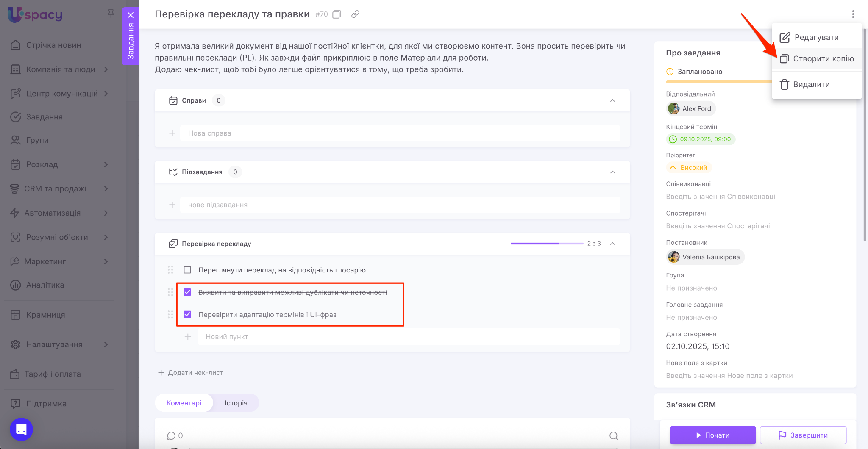Open the support chat bubble icon
Screen dimensions: 868x449
click(21, 429)
